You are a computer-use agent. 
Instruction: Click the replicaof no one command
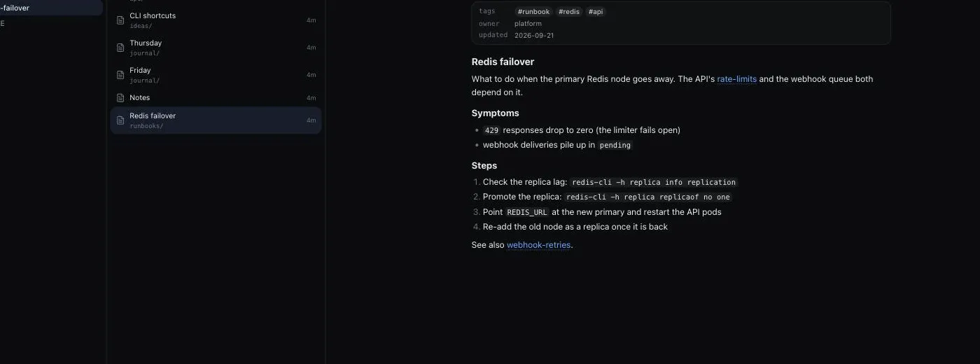tap(648, 197)
